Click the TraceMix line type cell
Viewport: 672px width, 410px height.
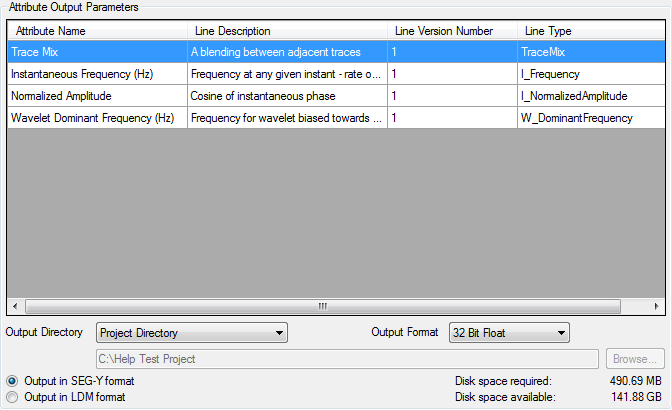[591, 52]
